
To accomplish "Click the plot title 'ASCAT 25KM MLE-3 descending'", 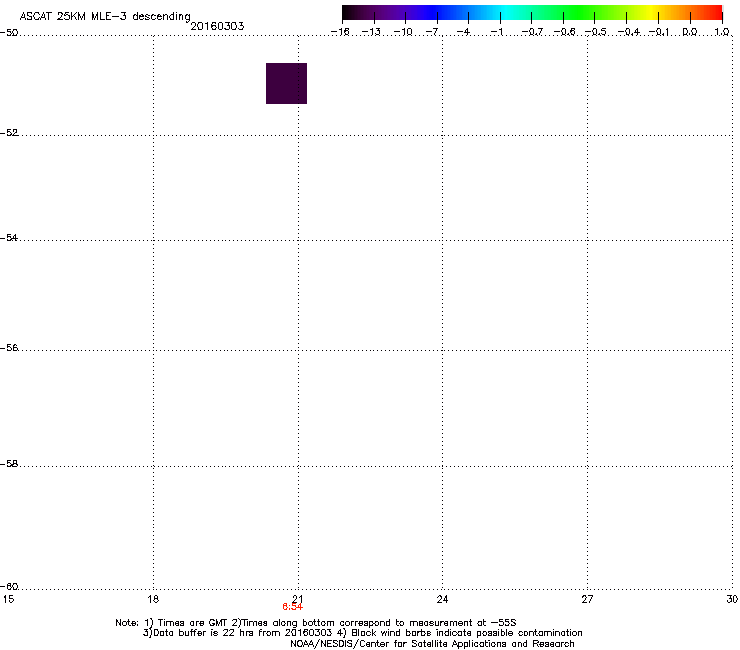I will click(105, 16).
